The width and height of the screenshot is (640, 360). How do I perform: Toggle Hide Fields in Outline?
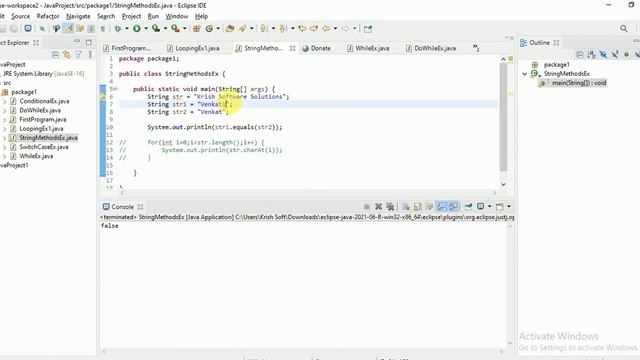(603, 55)
